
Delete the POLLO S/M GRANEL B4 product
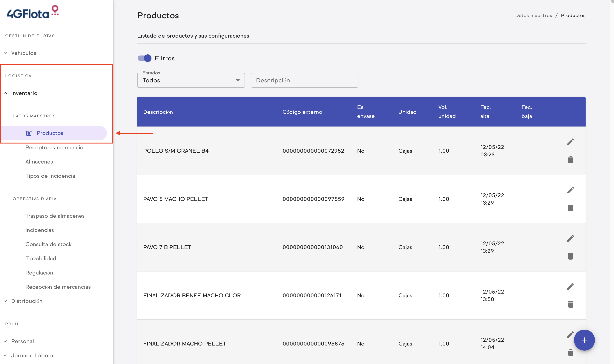(571, 160)
